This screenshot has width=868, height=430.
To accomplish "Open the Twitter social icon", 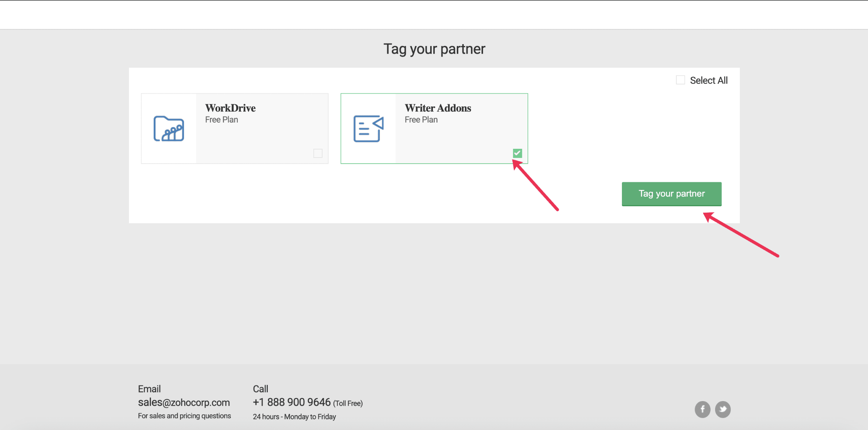I will pyautogui.click(x=723, y=409).
